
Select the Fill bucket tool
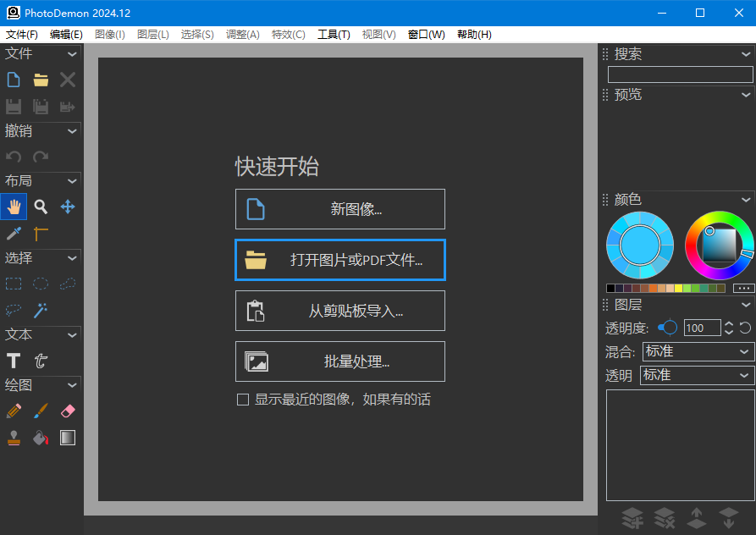tap(40, 438)
